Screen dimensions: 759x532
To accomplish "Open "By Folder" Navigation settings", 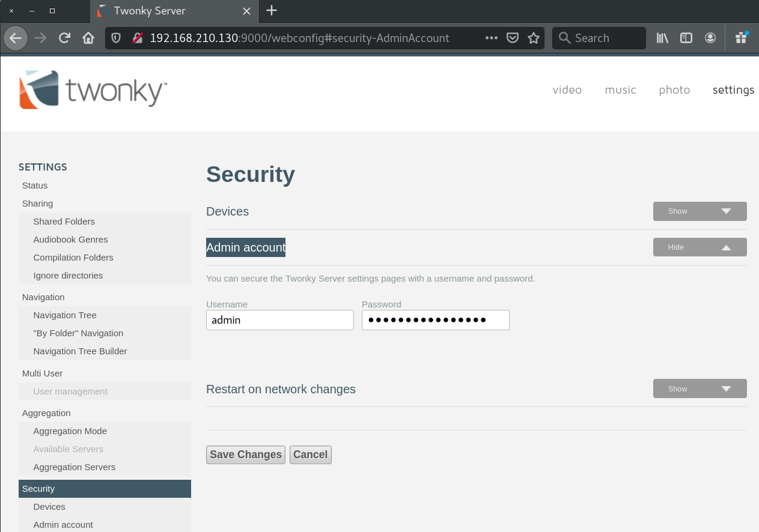I will click(x=78, y=333).
